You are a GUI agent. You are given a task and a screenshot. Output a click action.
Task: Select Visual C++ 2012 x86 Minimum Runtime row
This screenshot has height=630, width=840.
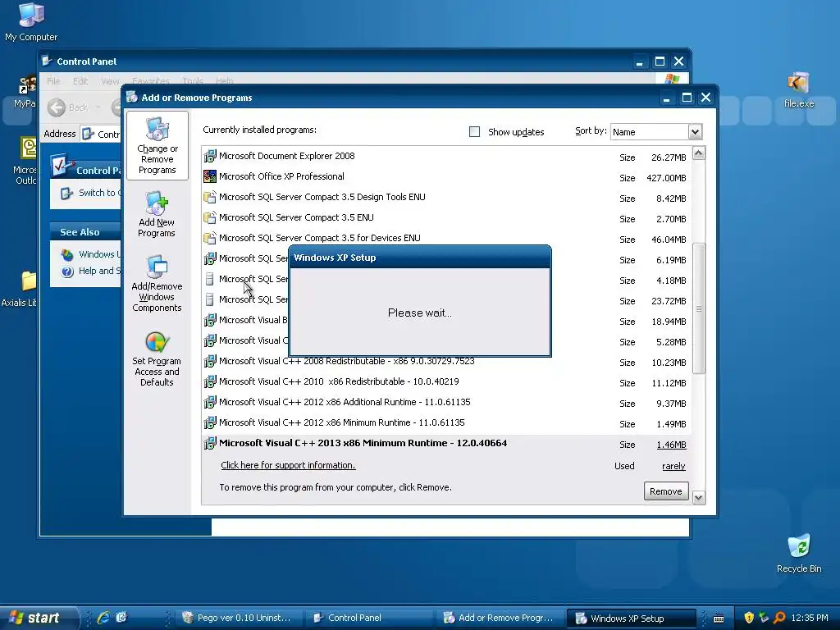coord(447,422)
